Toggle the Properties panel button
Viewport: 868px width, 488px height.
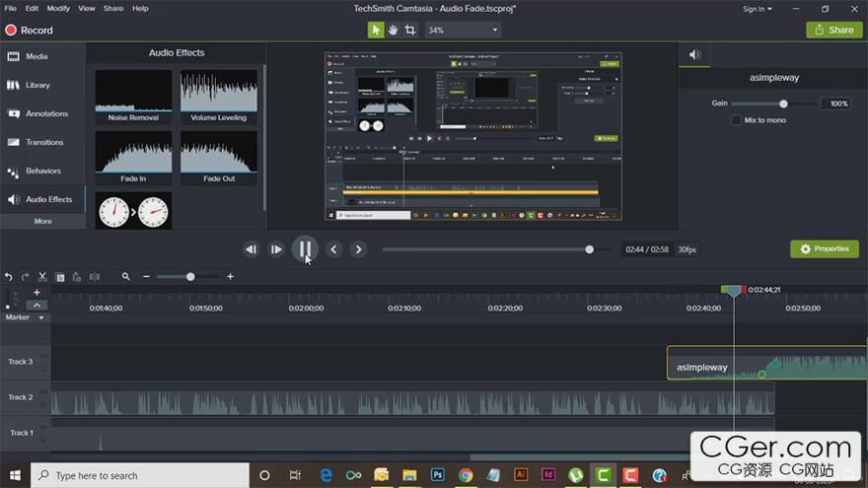click(825, 249)
